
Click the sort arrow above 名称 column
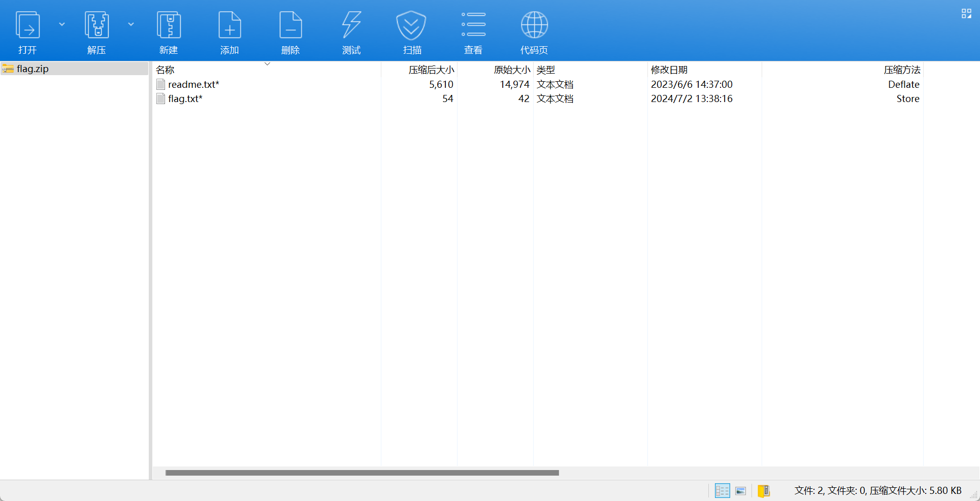pyautogui.click(x=267, y=64)
